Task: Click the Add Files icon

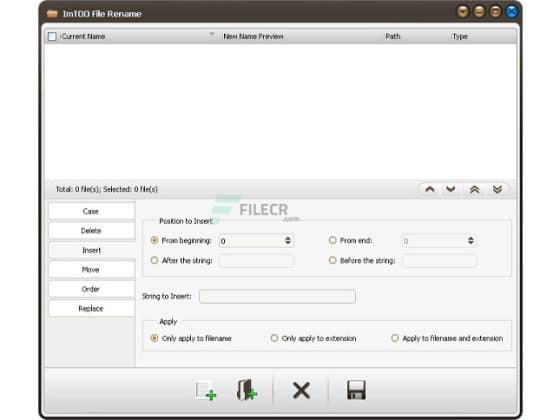Action: (x=206, y=390)
